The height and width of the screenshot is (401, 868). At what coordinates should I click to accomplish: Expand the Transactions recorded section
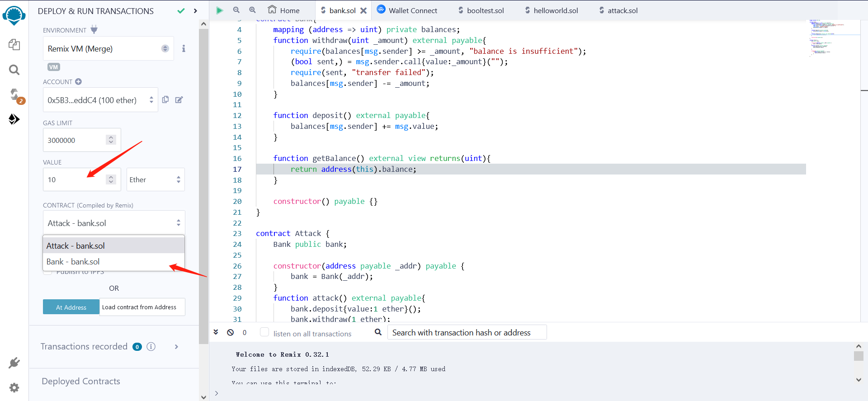pyautogui.click(x=176, y=346)
